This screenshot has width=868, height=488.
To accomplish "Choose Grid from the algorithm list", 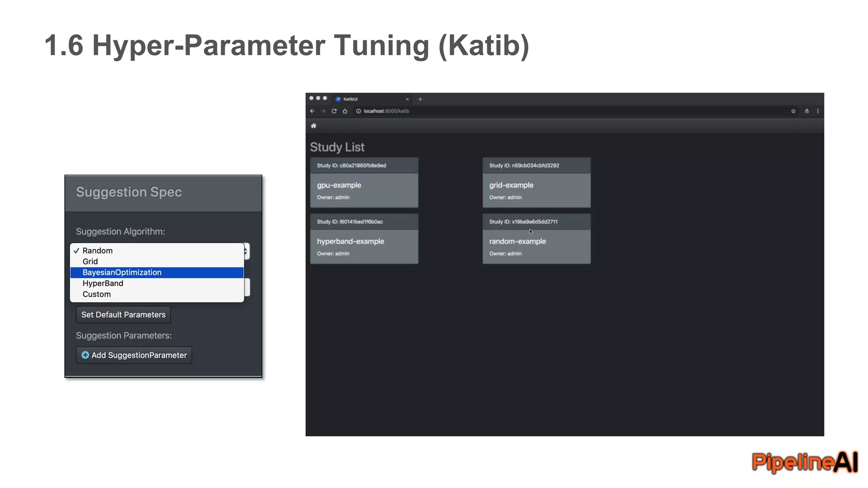I will (x=90, y=261).
